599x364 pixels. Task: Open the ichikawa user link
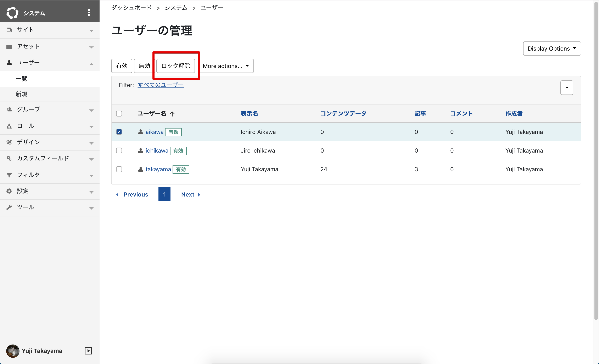[157, 151]
